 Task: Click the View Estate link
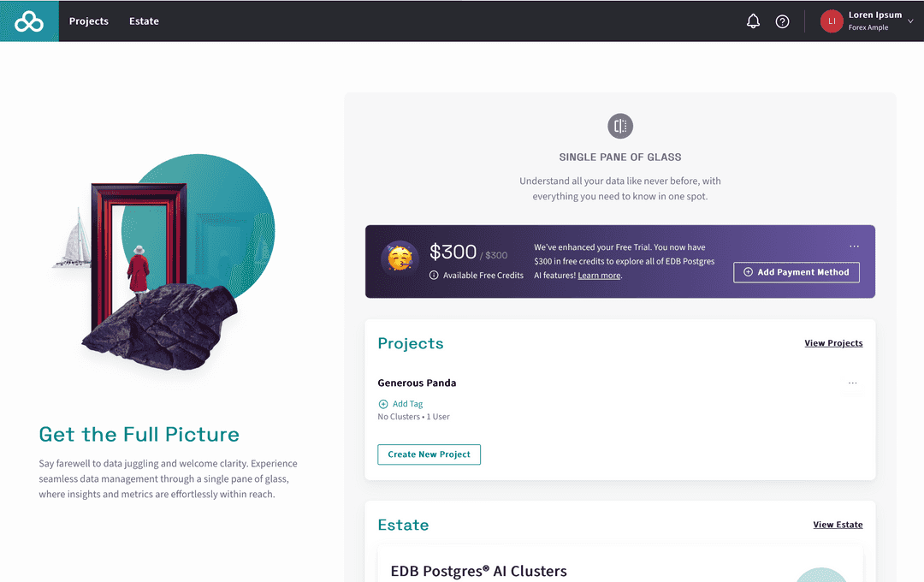pyautogui.click(x=838, y=525)
